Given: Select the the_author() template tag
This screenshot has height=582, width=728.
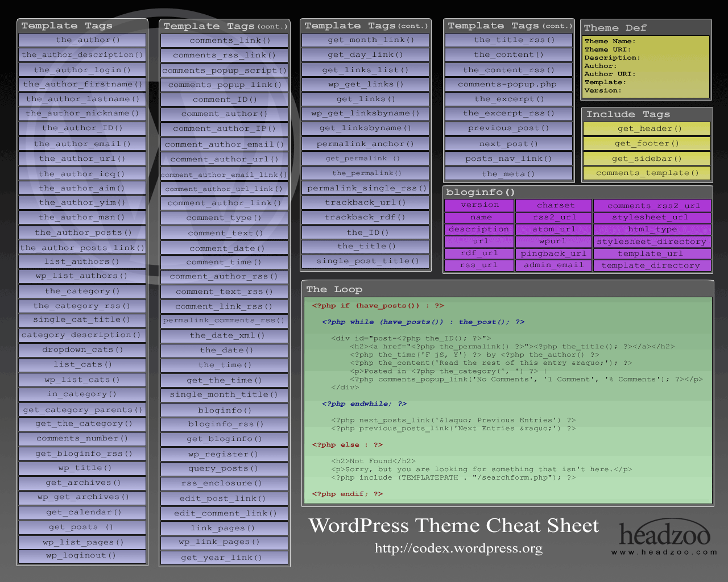Looking at the screenshot, I should pyautogui.click(x=82, y=40).
